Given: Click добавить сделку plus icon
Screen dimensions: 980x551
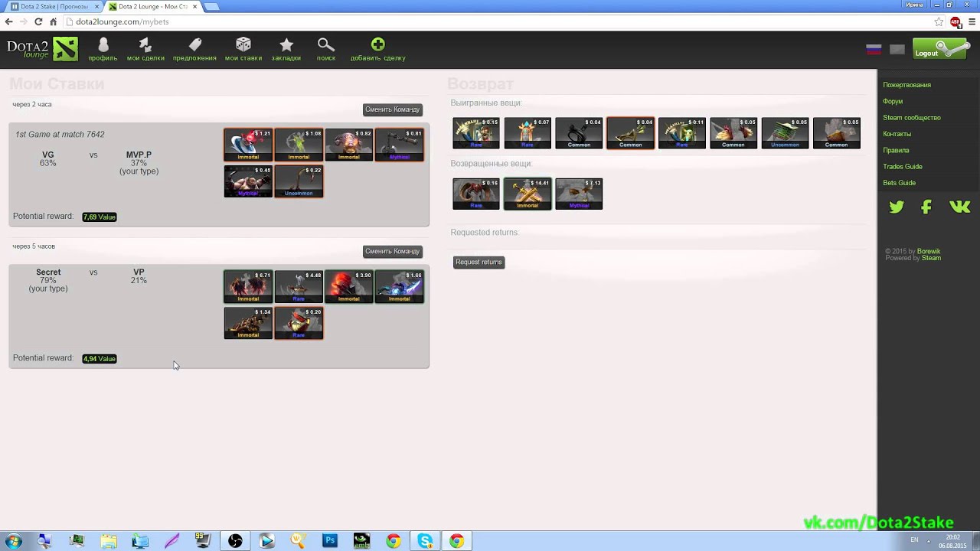Looking at the screenshot, I should tap(377, 44).
